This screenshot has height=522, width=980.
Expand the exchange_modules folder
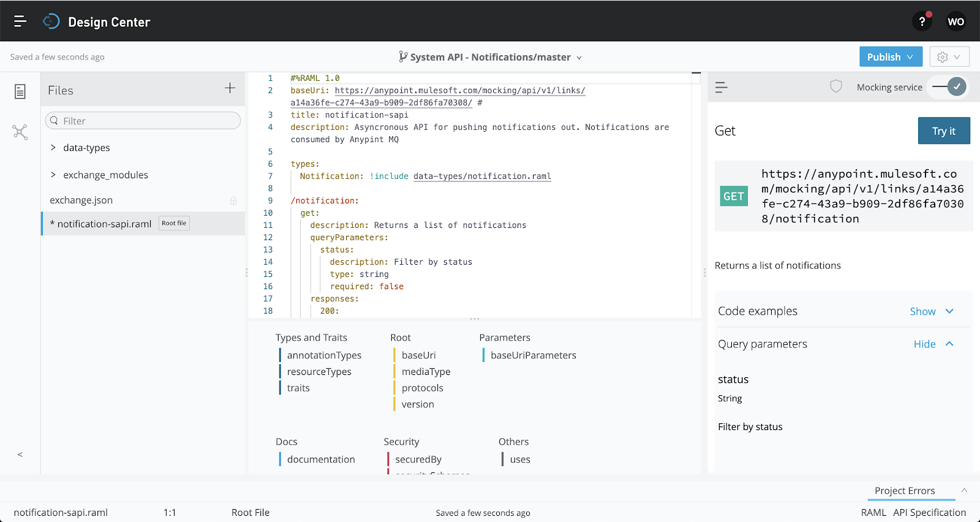tap(105, 175)
